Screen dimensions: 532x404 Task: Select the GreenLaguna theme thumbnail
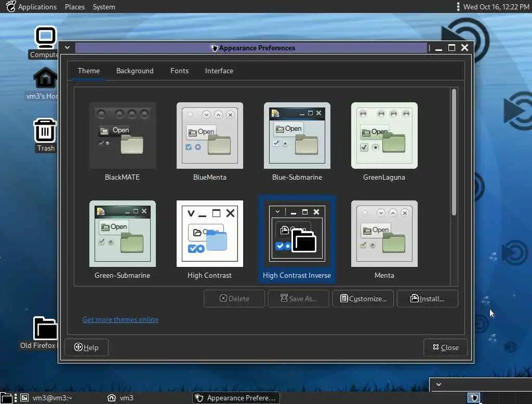(x=384, y=136)
